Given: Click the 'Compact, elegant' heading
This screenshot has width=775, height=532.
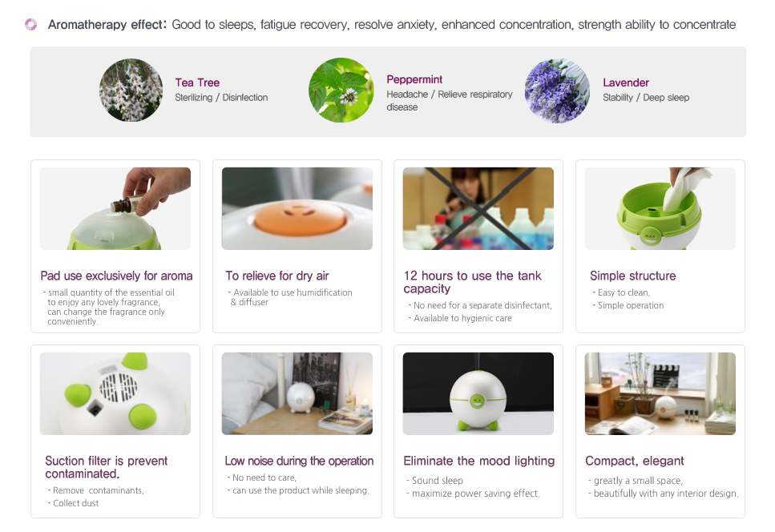Looking at the screenshot, I should (635, 461).
